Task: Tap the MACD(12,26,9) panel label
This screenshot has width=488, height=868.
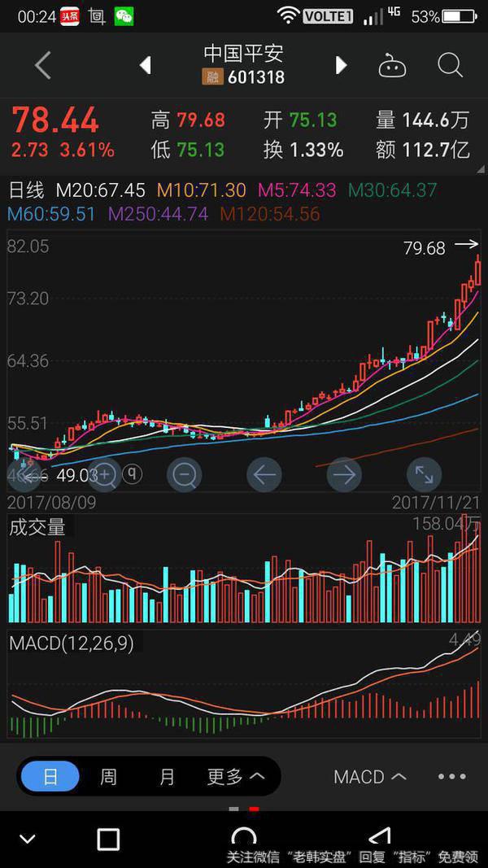Action: tap(72, 643)
